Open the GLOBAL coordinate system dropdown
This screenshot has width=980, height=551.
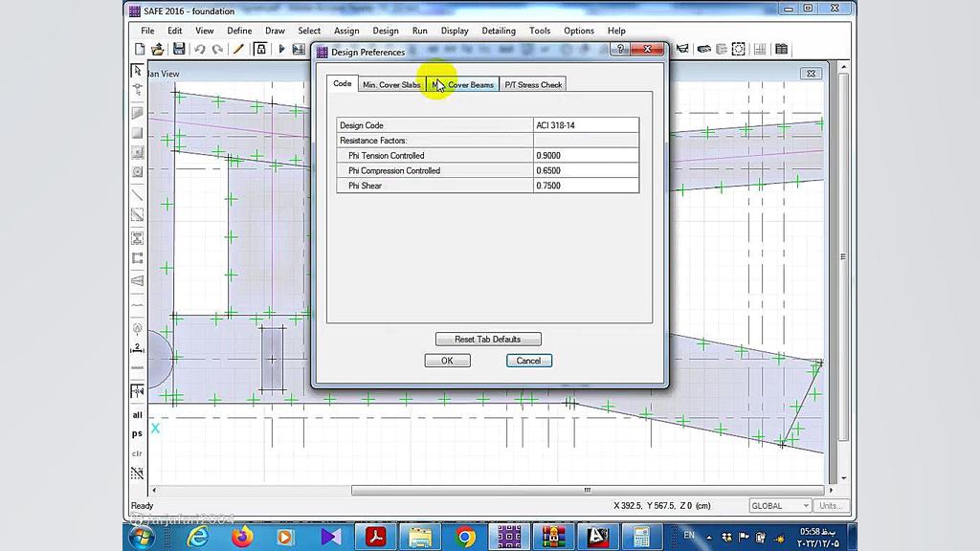point(780,505)
